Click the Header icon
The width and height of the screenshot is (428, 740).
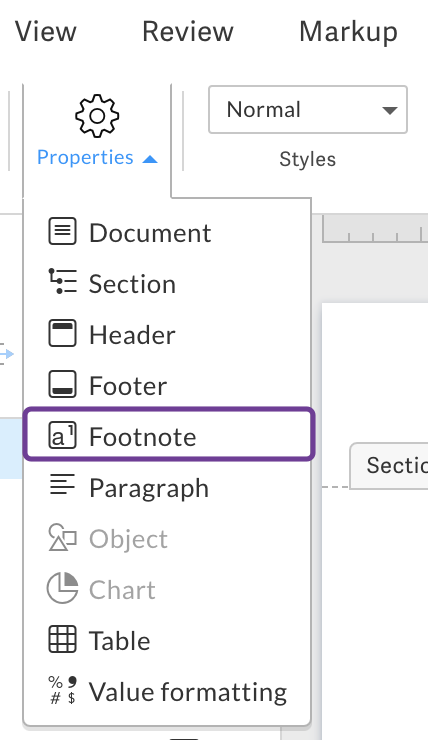click(x=62, y=333)
